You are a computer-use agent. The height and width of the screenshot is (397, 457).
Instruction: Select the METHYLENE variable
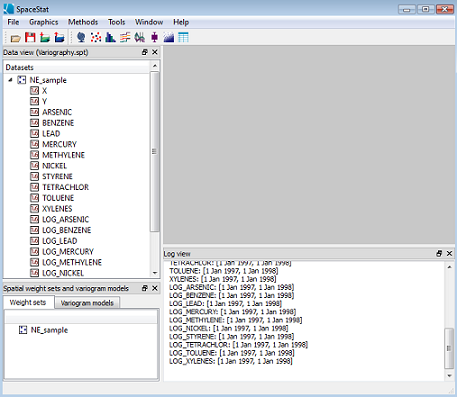[63, 155]
